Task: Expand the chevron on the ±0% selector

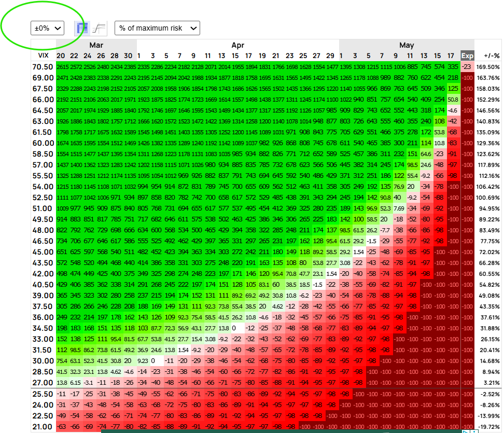Action: pyautogui.click(x=57, y=29)
